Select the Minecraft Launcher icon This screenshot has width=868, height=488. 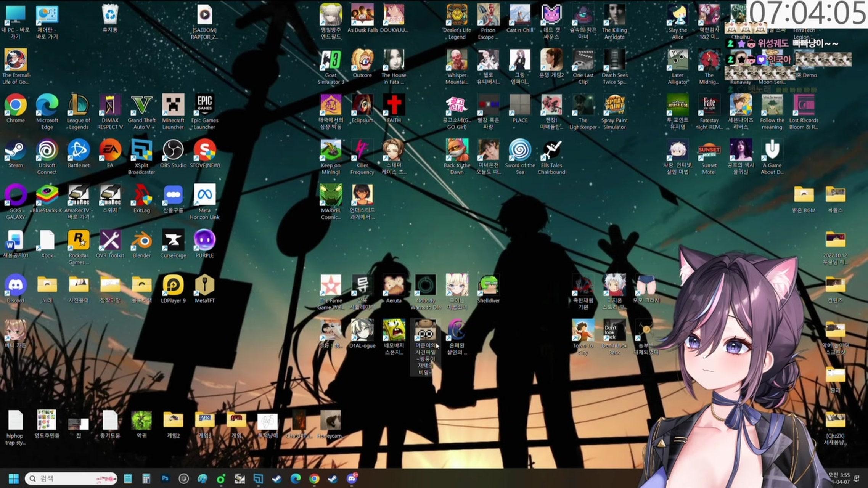coord(173,106)
